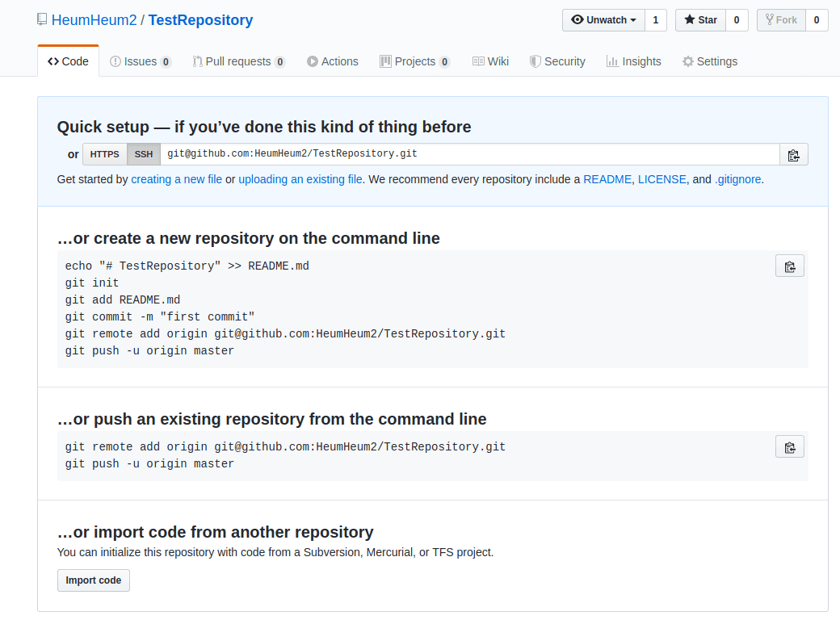This screenshot has height=624, width=840.
Task: Copy the push existing repository commands
Action: pyautogui.click(x=789, y=447)
